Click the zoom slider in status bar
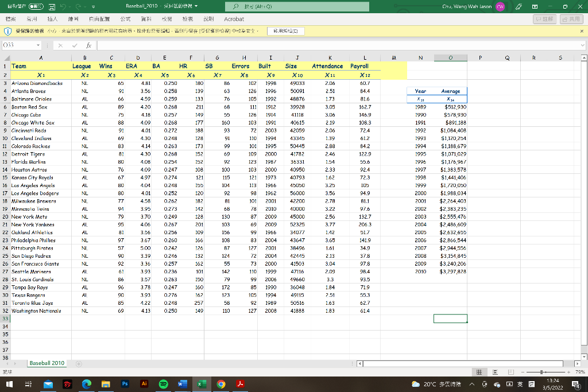The image size is (588, 392). point(543,372)
